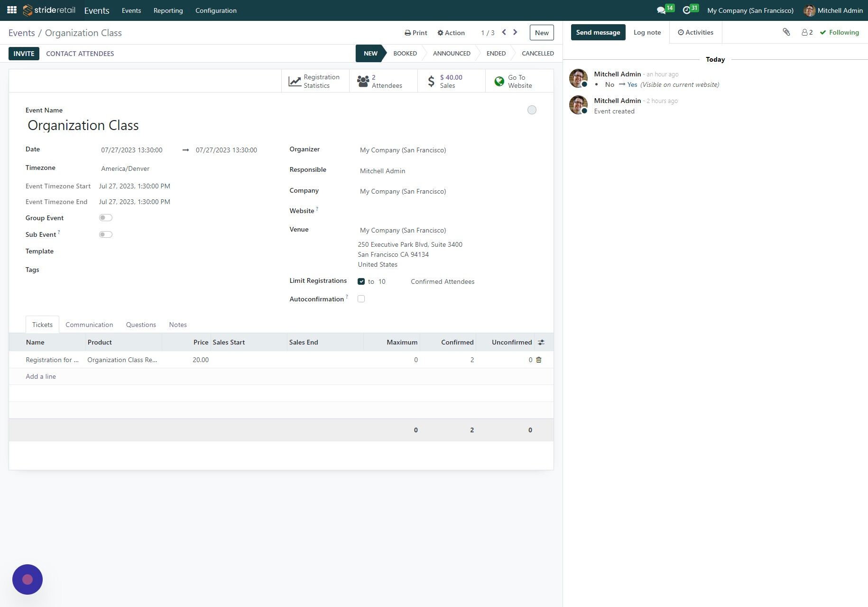This screenshot has width=868, height=607.
Task: Set status to BOOKED
Action: 405,53
